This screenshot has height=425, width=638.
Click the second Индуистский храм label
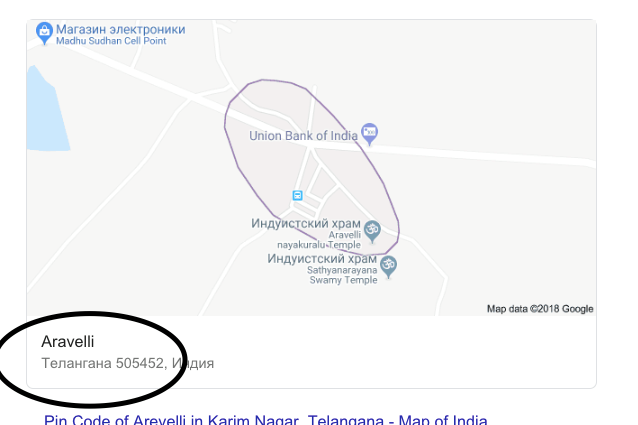322,259
